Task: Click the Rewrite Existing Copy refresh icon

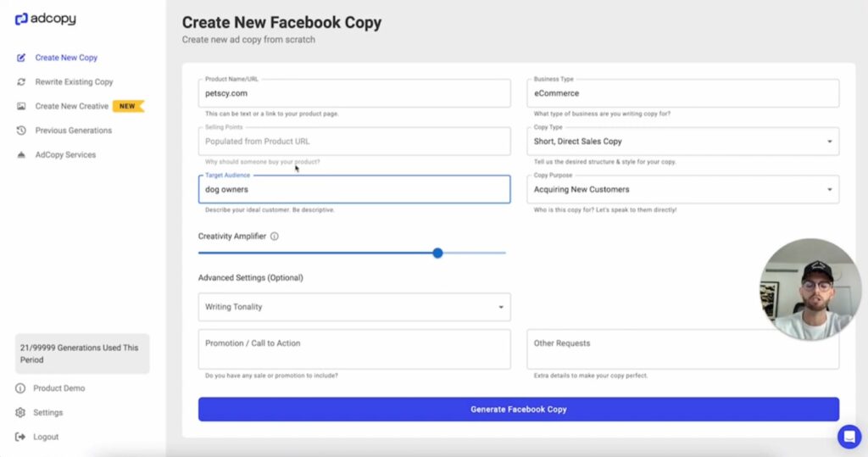Action: (21, 82)
